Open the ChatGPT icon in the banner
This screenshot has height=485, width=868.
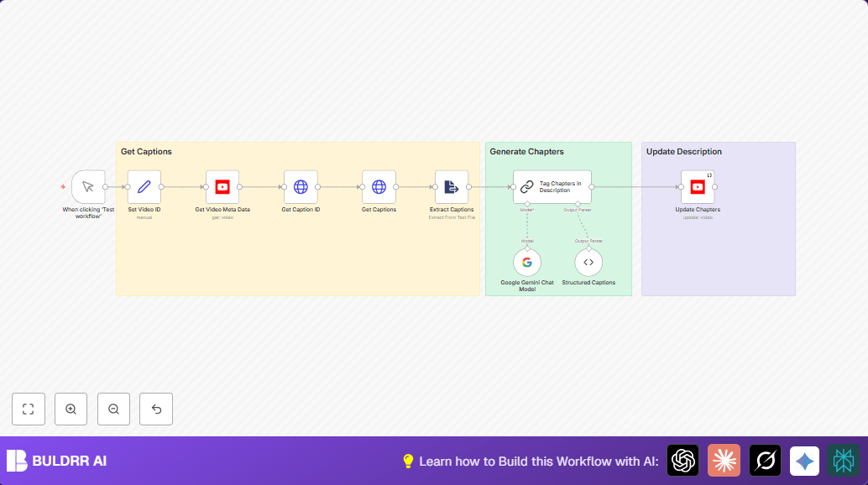(683, 460)
